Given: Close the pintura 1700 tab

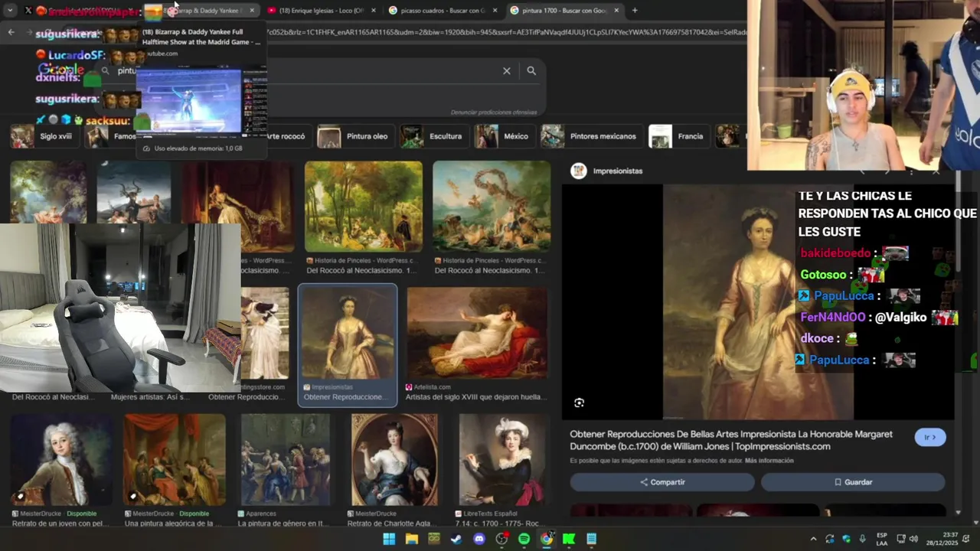Looking at the screenshot, I should click(616, 11).
